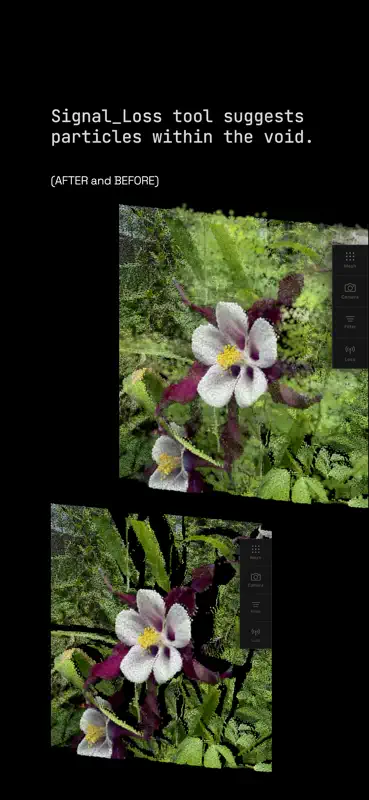369x800 pixels.
Task: Select the Camera tool in the upper image panel
Action: click(350, 291)
